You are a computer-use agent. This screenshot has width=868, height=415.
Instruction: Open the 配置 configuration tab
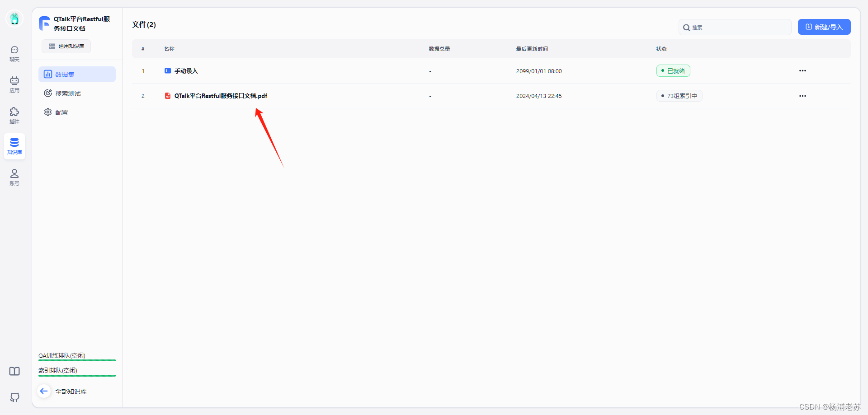tap(77, 112)
